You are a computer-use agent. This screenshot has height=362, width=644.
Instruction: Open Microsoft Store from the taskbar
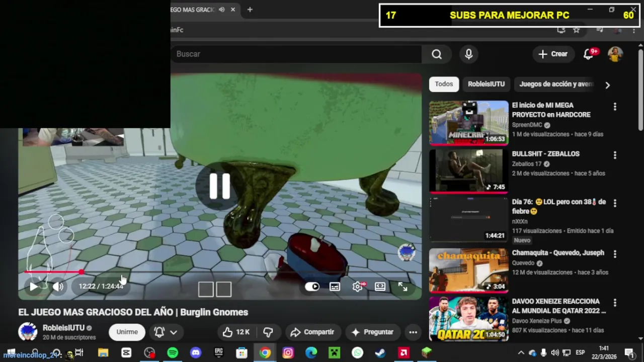(x=242, y=353)
